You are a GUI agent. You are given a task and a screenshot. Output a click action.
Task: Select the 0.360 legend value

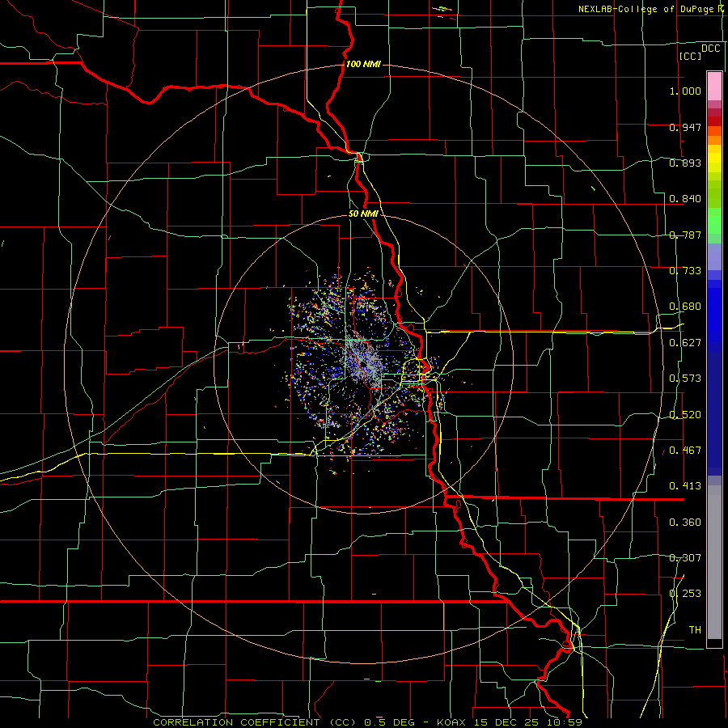click(x=685, y=523)
